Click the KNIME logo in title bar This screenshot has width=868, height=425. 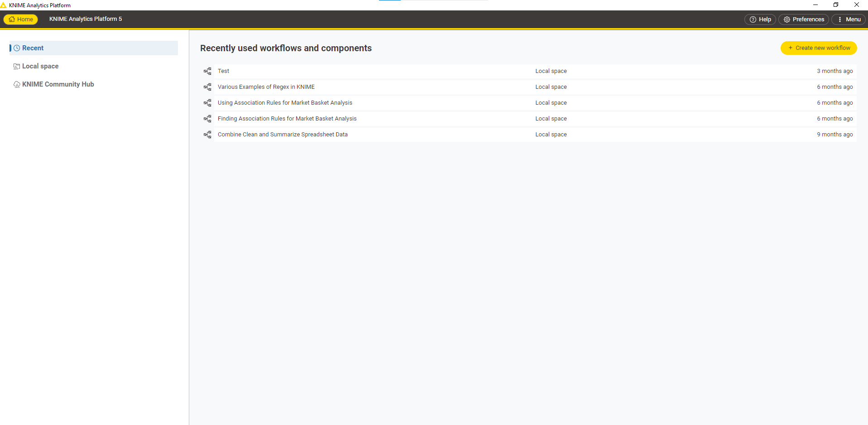pyautogui.click(x=4, y=5)
